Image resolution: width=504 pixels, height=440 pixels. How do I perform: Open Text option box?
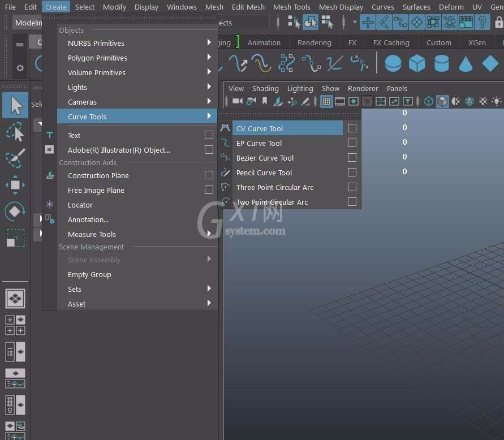tap(209, 135)
